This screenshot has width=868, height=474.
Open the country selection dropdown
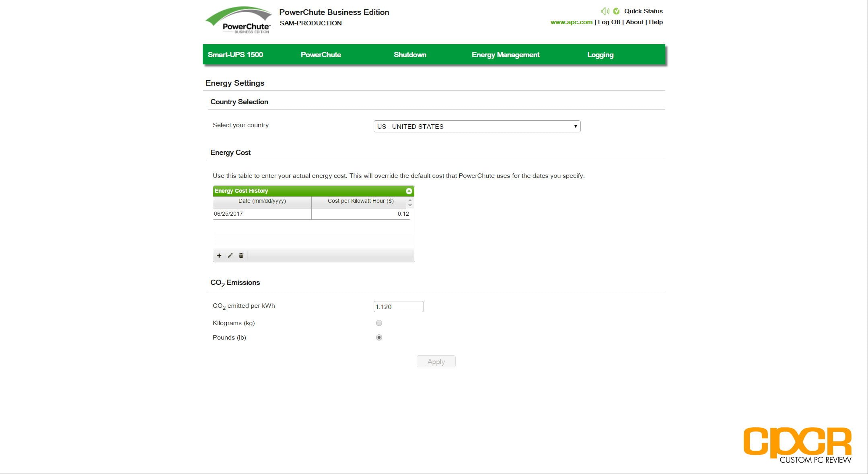[477, 126]
